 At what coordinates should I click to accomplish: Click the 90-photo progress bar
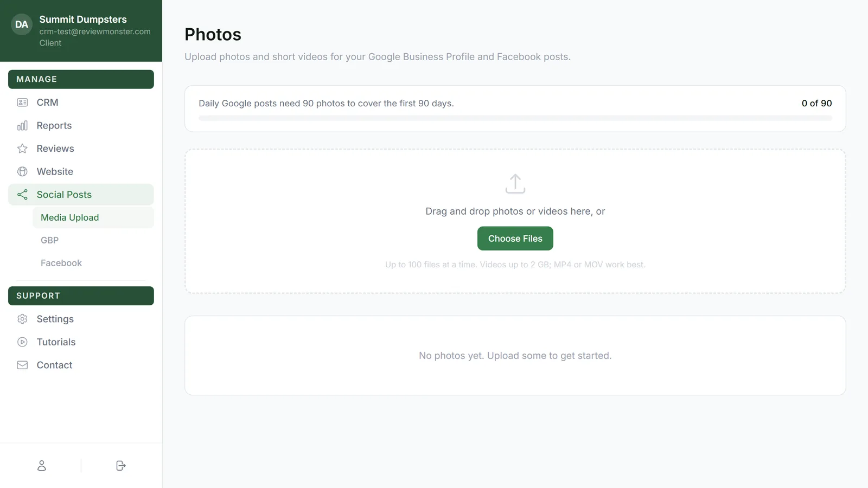[x=515, y=118]
